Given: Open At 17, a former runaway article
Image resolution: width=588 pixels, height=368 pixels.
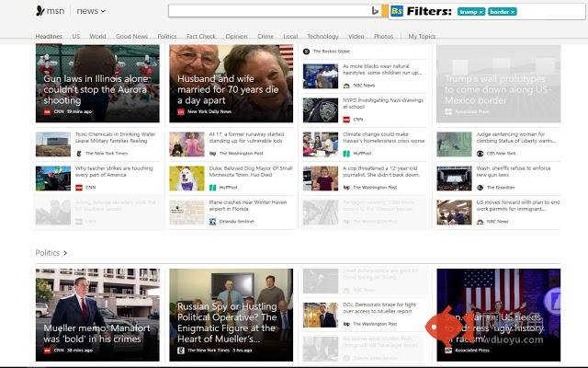Looking at the screenshot, I should [x=246, y=137].
